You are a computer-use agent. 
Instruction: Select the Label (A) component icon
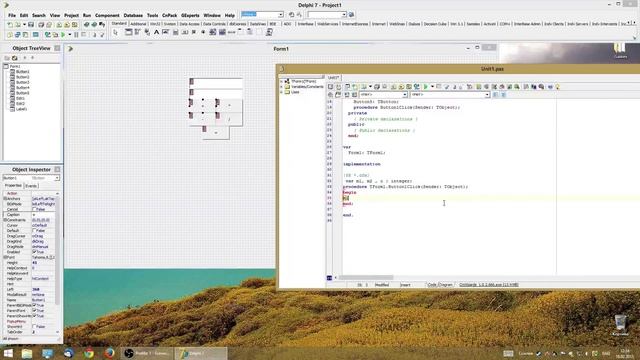[156, 32]
